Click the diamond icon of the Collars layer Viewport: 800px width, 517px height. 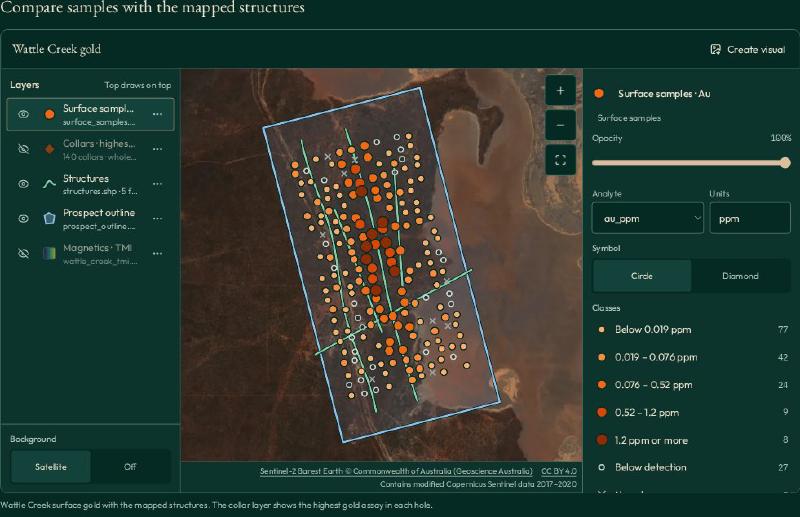click(49, 149)
